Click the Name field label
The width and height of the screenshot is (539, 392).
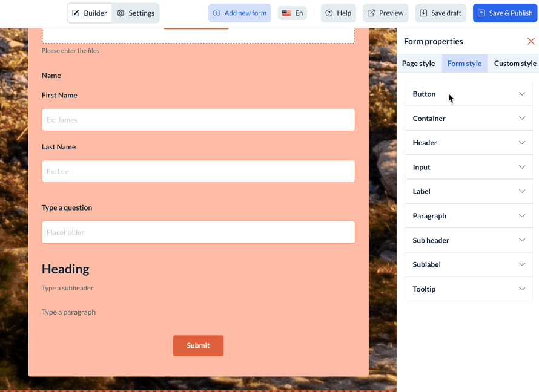51,76
